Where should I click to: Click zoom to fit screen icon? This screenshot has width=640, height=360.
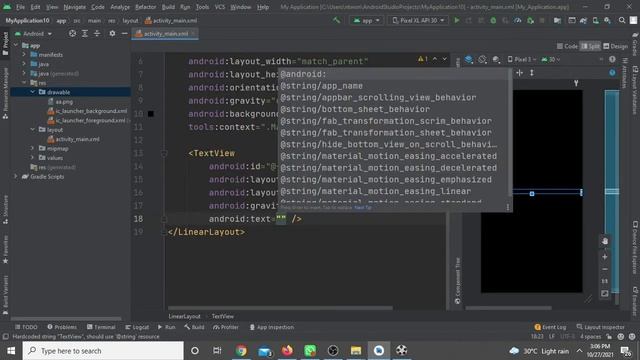(604, 293)
